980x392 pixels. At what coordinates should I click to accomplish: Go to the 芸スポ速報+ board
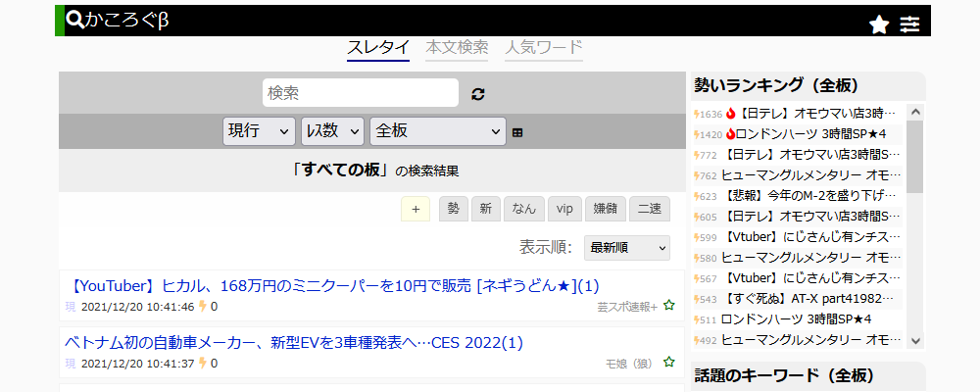(627, 307)
